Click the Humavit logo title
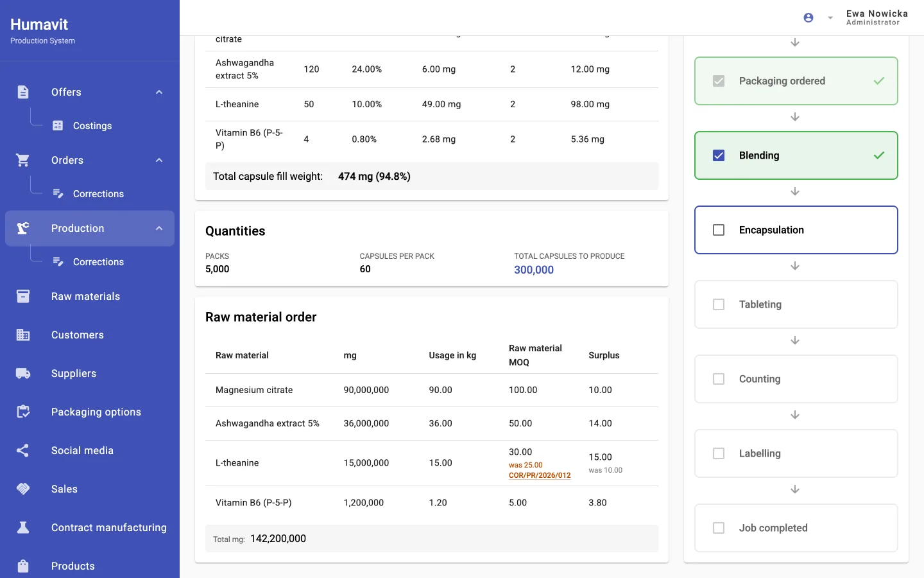 click(39, 24)
